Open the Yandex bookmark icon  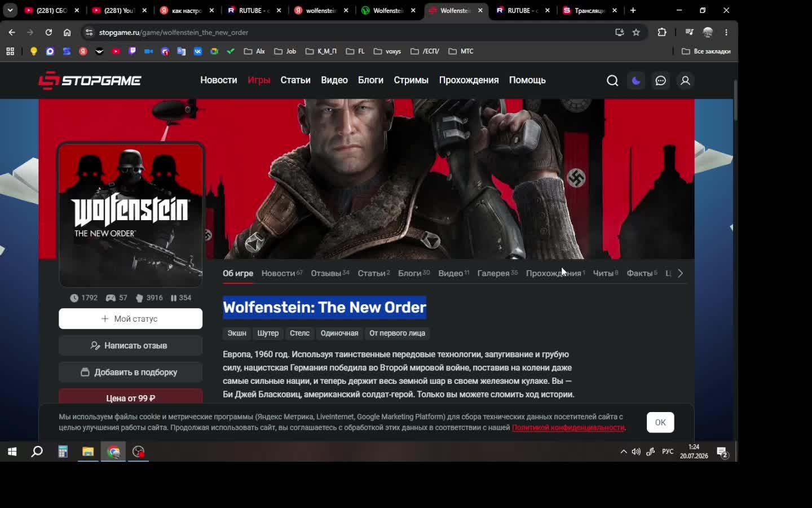83,51
